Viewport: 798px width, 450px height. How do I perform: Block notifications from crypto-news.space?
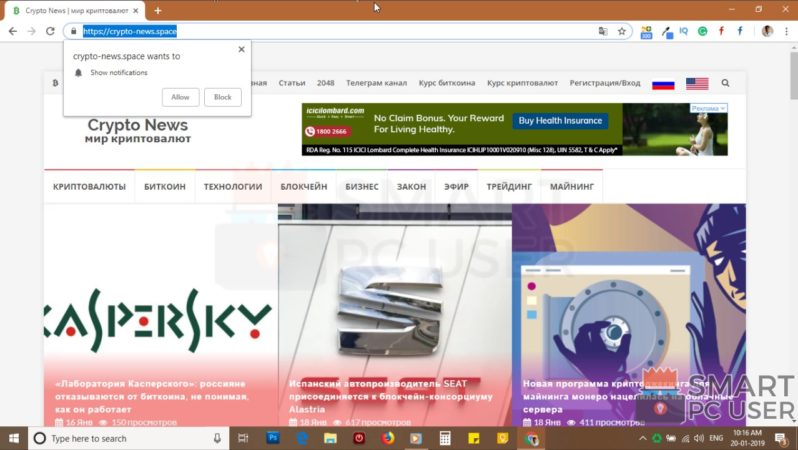tap(222, 97)
